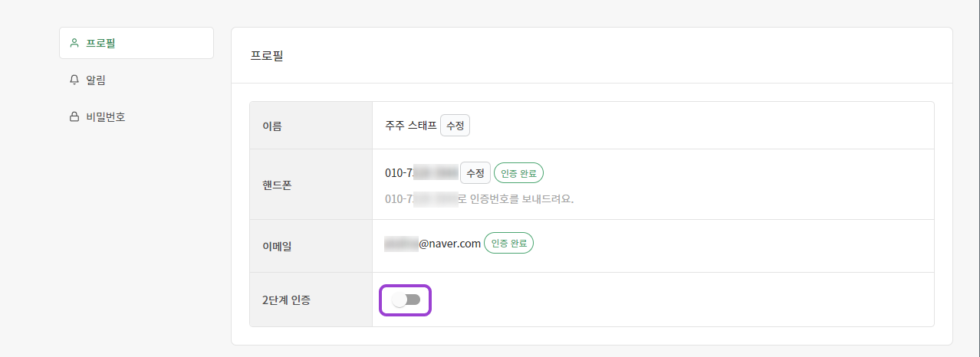The width and height of the screenshot is (980, 357).
Task: Click the 이름 row label
Action: point(272,126)
